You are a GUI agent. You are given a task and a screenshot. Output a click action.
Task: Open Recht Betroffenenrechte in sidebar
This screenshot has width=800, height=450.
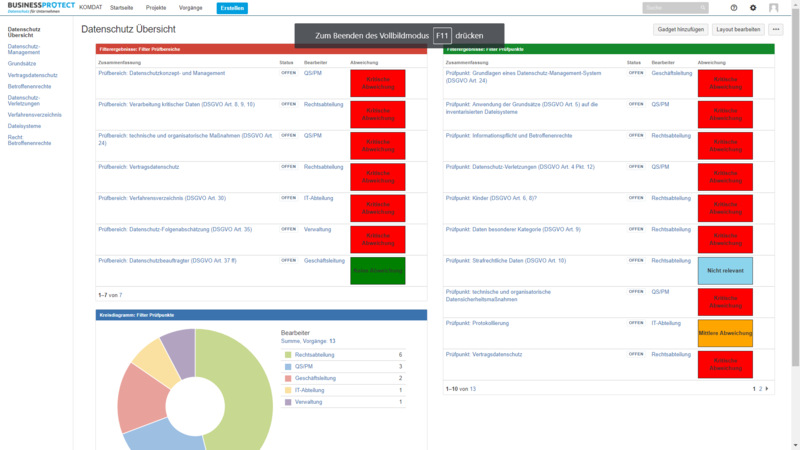[30, 140]
